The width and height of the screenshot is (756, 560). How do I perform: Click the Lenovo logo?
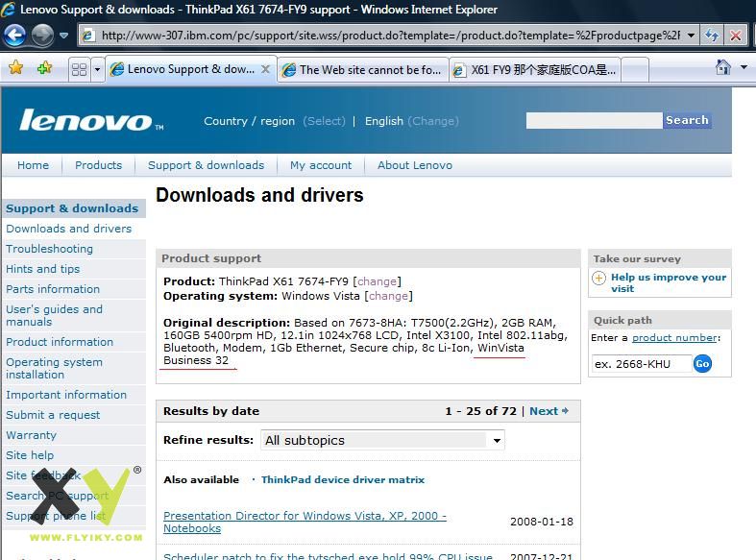(90, 120)
